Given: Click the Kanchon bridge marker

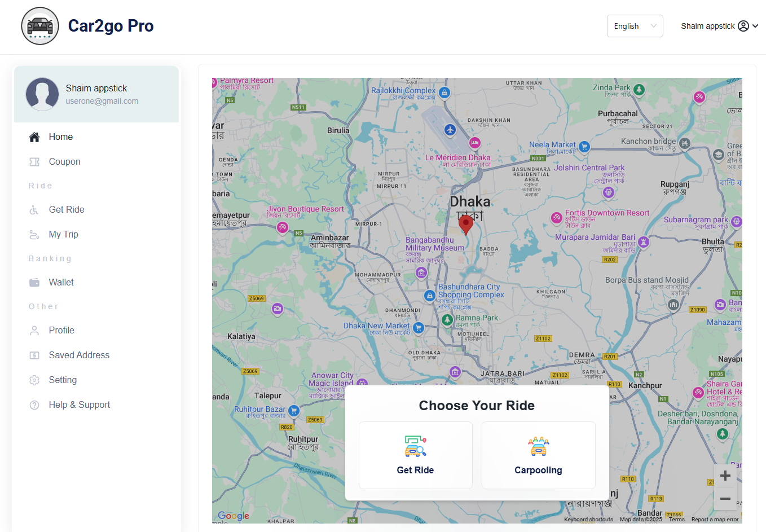Looking at the screenshot, I should [x=685, y=143].
